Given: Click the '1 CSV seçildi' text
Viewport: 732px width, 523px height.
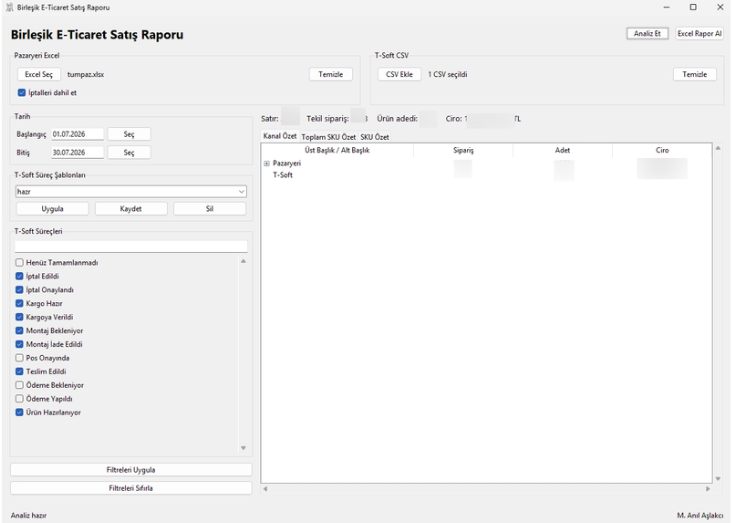Looking at the screenshot, I should click(x=448, y=74).
